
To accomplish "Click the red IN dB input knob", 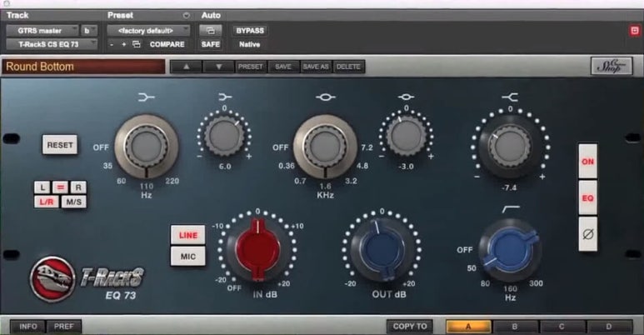I will (258, 249).
